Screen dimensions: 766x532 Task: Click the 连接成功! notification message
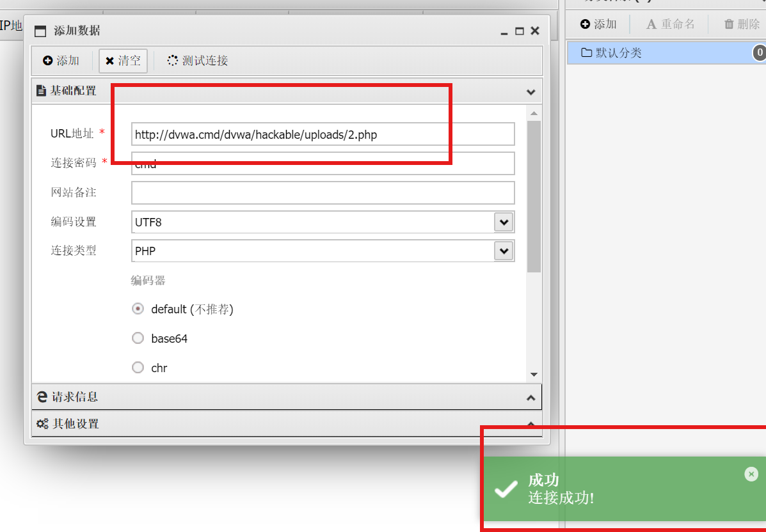tap(561, 498)
